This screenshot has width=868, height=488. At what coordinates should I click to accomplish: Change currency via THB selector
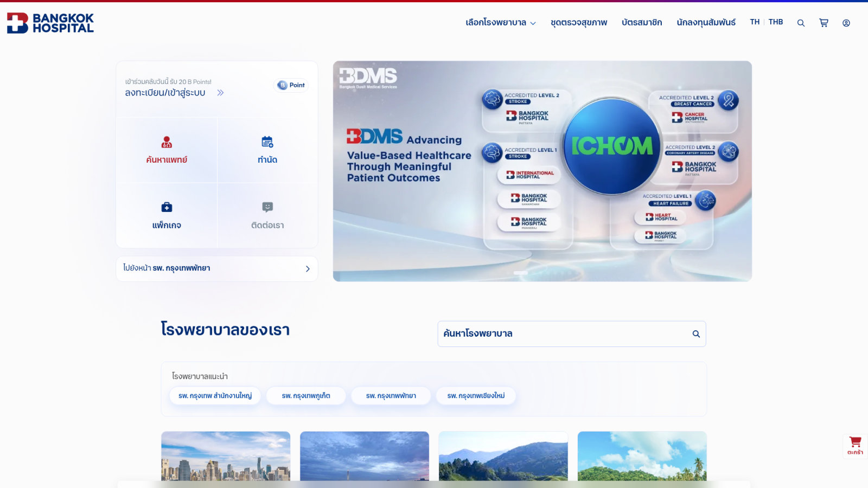tap(776, 22)
